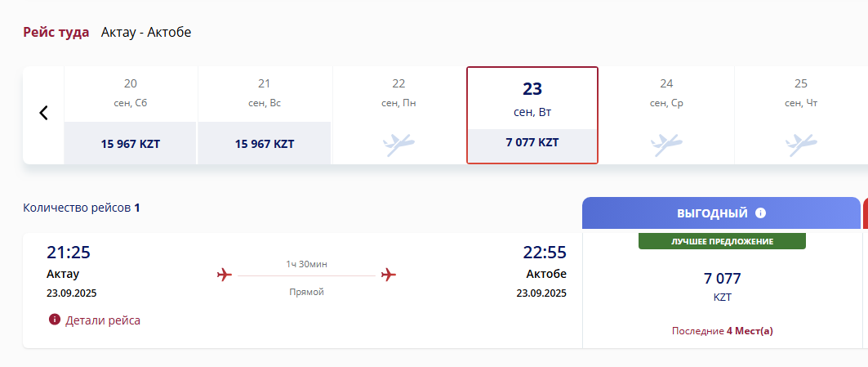
Task: Select the 20 сен, Сб date tab
Action: 131,115
